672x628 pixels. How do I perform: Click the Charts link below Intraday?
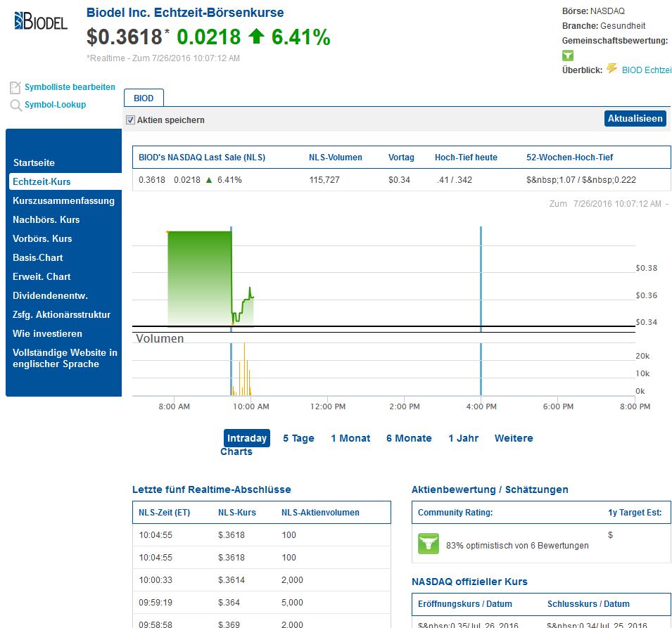236,451
